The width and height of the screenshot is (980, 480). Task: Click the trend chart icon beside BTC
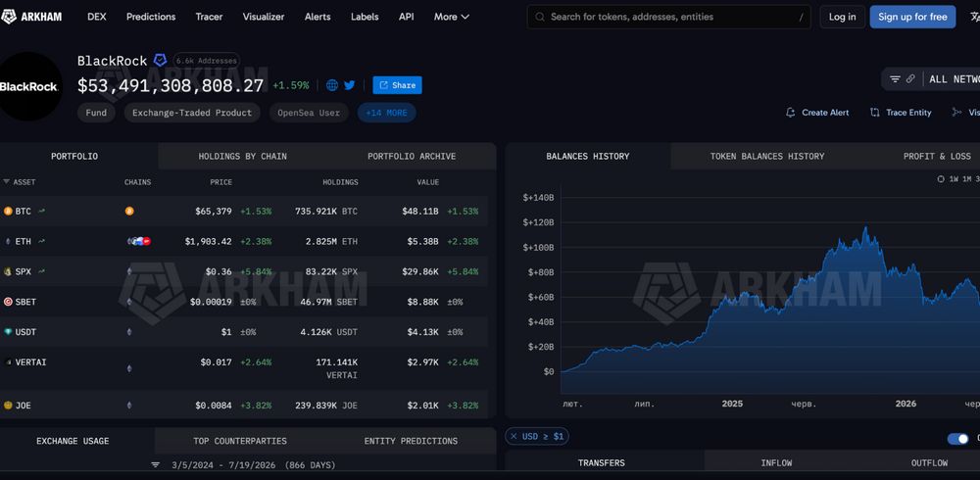[x=41, y=212]
